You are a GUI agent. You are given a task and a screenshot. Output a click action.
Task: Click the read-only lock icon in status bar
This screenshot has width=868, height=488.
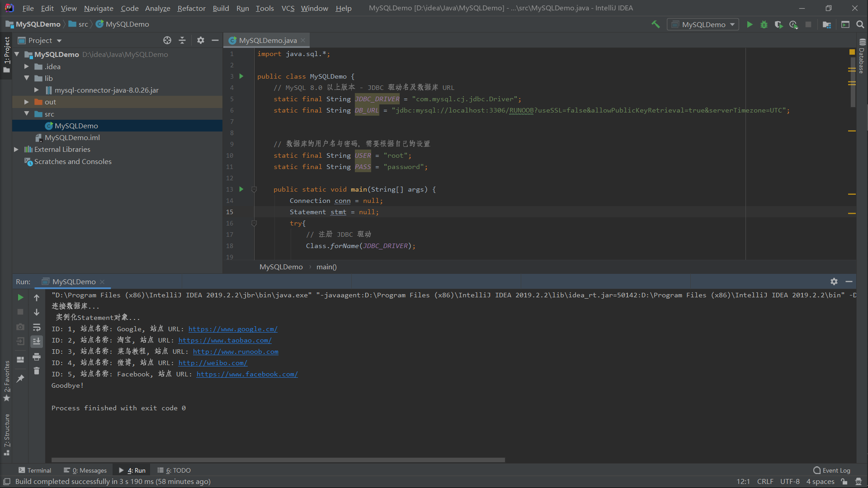[x=844, y=482]
